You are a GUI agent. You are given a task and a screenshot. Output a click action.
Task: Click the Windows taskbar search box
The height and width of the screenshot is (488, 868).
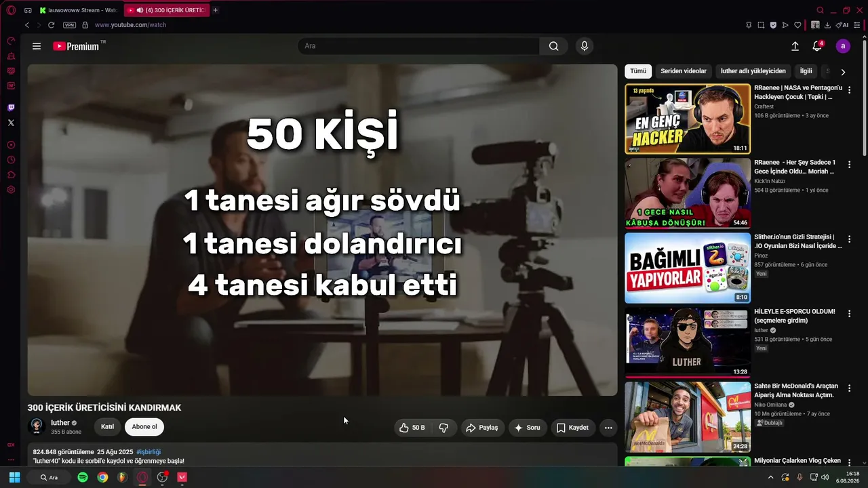(49, 477)
